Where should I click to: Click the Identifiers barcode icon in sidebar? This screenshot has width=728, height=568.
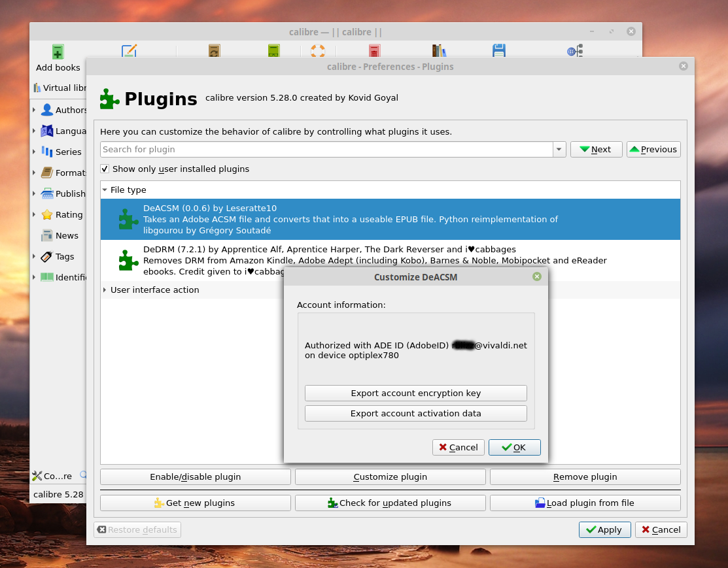47,277
